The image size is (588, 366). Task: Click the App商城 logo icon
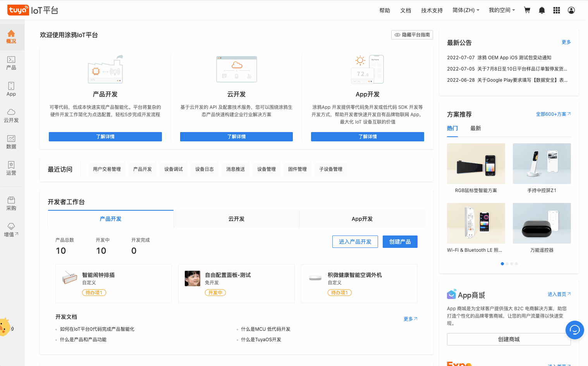451,295
